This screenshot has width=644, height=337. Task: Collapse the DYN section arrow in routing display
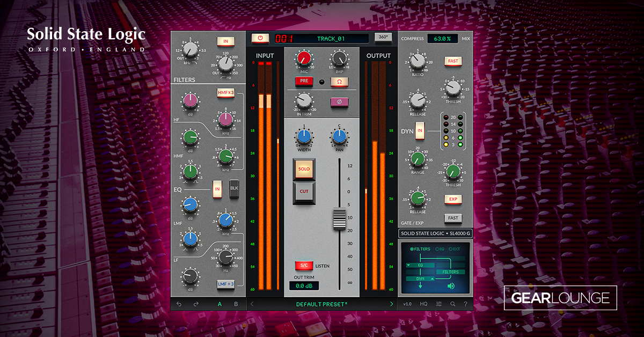(x=432, y=279)
